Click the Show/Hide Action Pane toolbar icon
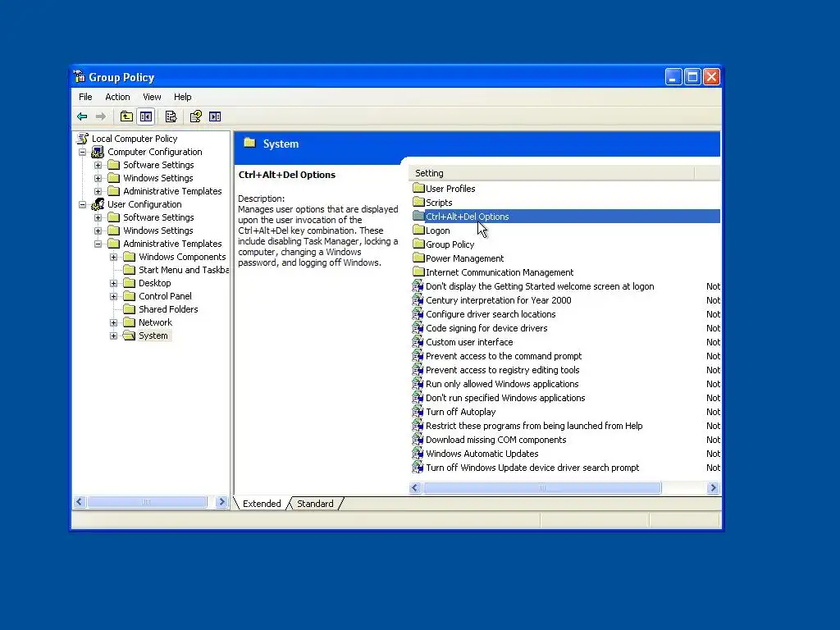 pos(215,116)
